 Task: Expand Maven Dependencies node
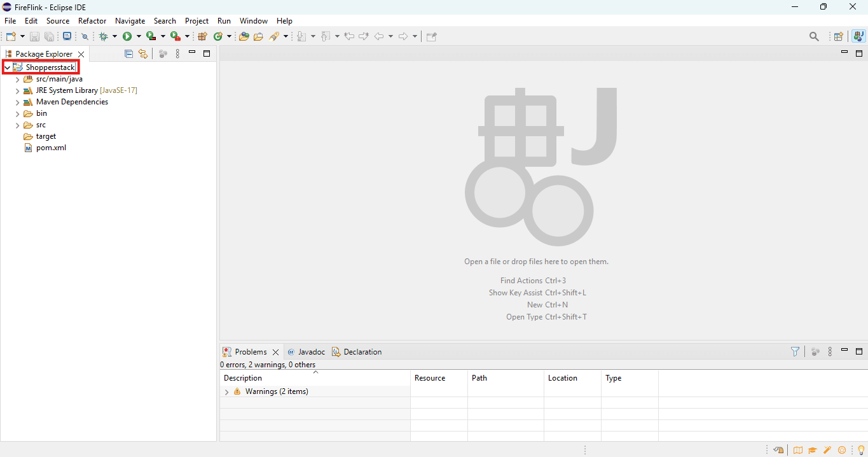tap(18, 102)
